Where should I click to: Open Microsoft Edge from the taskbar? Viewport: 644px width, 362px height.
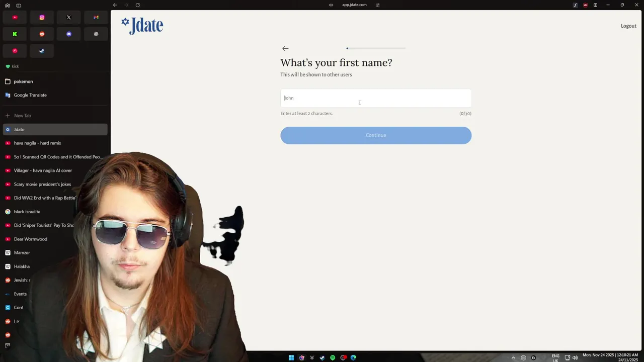(x=353, y=358)
